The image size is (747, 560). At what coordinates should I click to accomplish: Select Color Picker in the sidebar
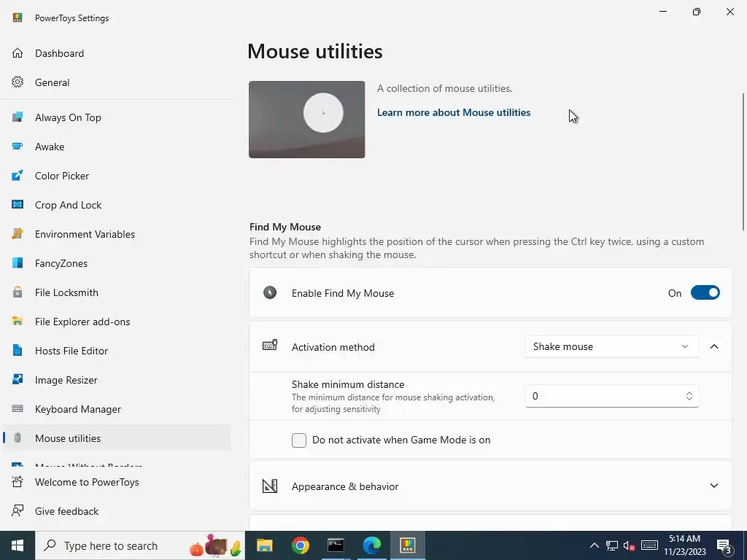116,176
